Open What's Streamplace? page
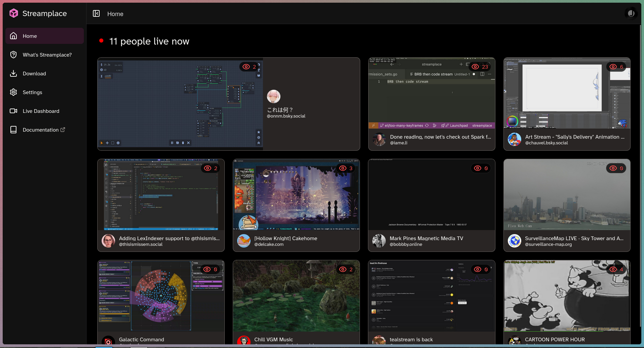 [x=47, y=55]
